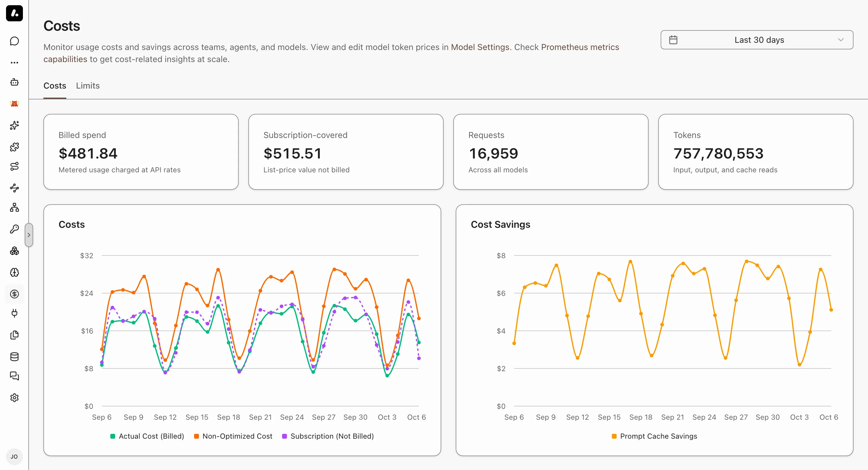Open the app logo home icon
The height and width of the screenshot is (470, 868).
[14, 13]
